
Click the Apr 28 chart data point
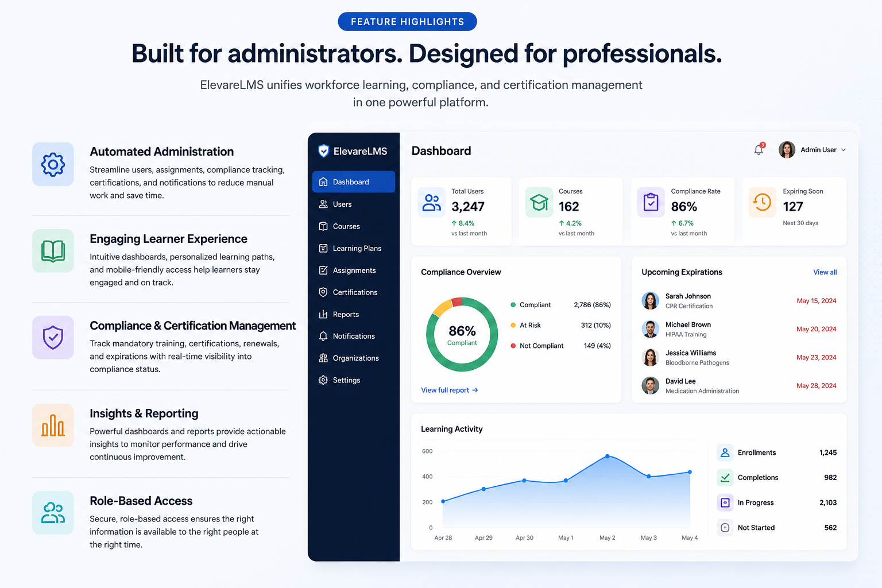coord(443,501)
